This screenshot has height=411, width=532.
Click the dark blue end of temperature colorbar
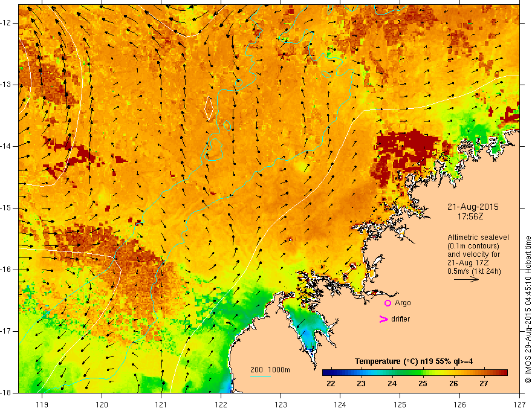pos(326,373)
